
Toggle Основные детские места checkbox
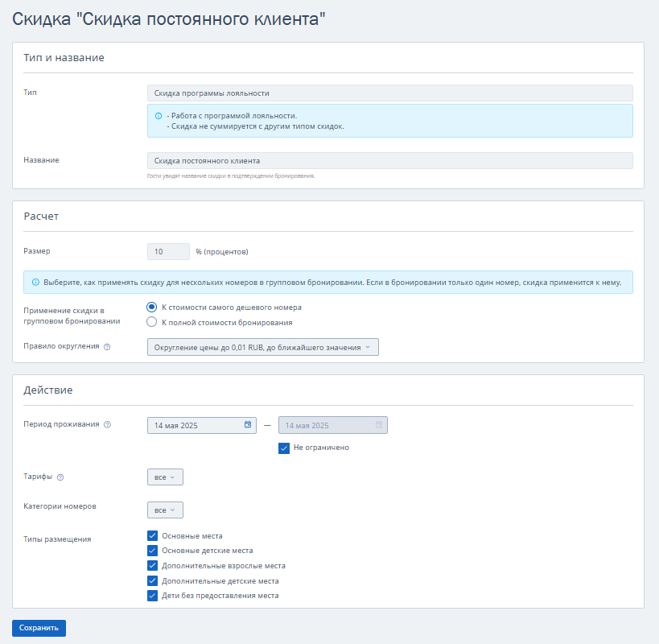click(x=153, y=551)
